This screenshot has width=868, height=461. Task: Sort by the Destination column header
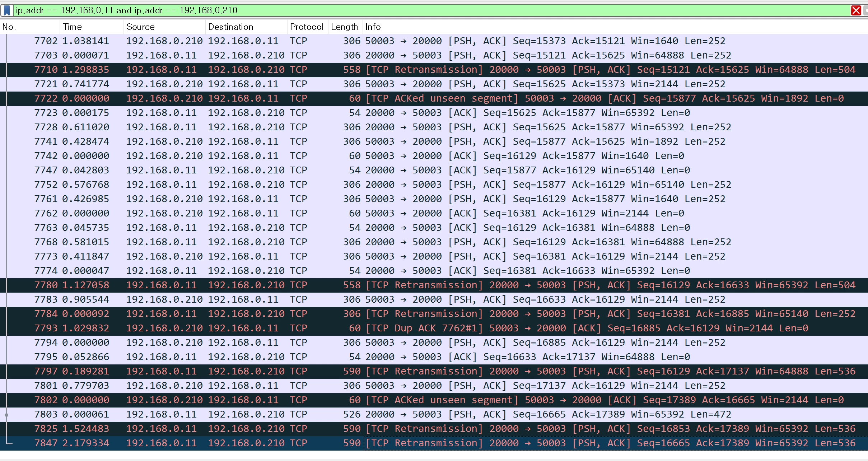point(246,27)
